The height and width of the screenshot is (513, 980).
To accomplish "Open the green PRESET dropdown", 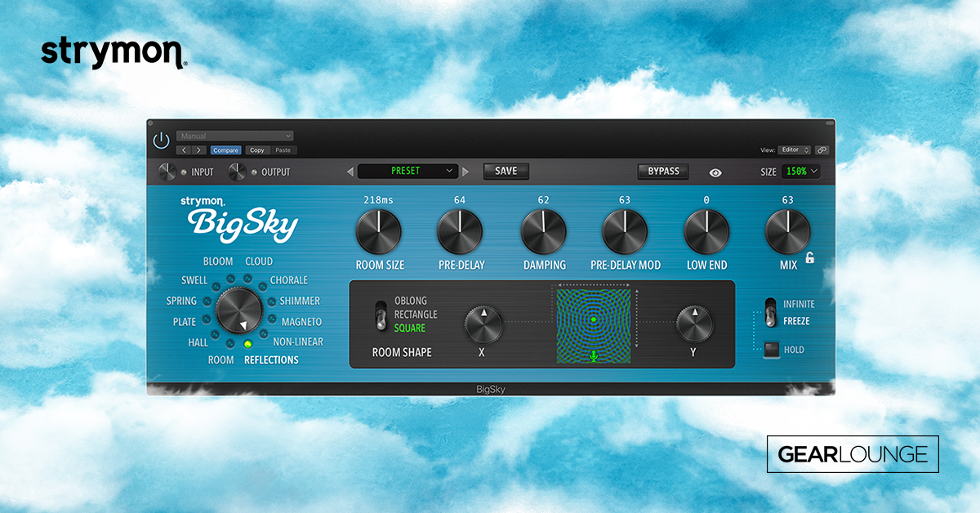I will 408,171.
